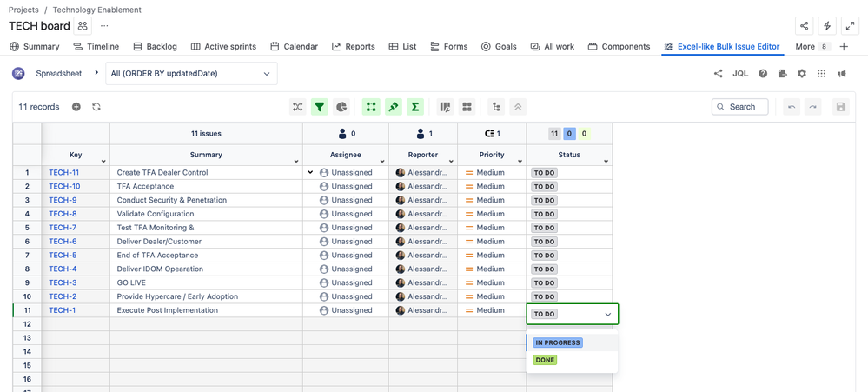Click the save disk icon
Image resolution: width=868 pixels, height=392 pixels.
point(840,107)
